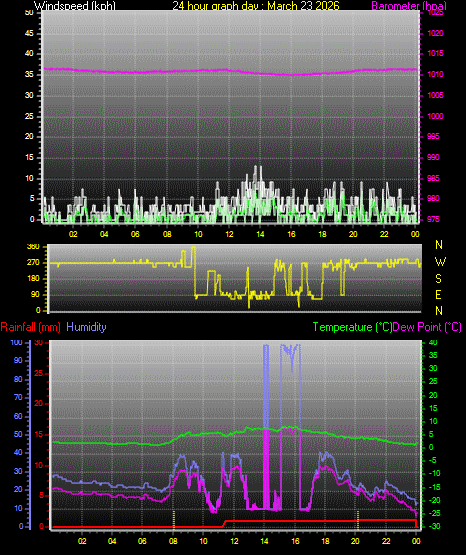Select the bottom compass letter "N" beside 0
The image size is (466, 555).
pos(439,311)
